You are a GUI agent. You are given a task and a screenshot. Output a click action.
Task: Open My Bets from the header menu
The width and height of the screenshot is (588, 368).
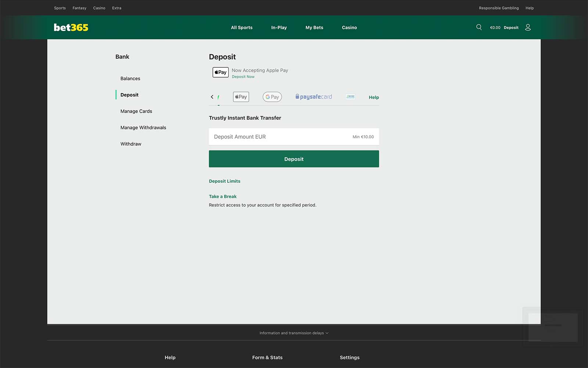(314, 28)
